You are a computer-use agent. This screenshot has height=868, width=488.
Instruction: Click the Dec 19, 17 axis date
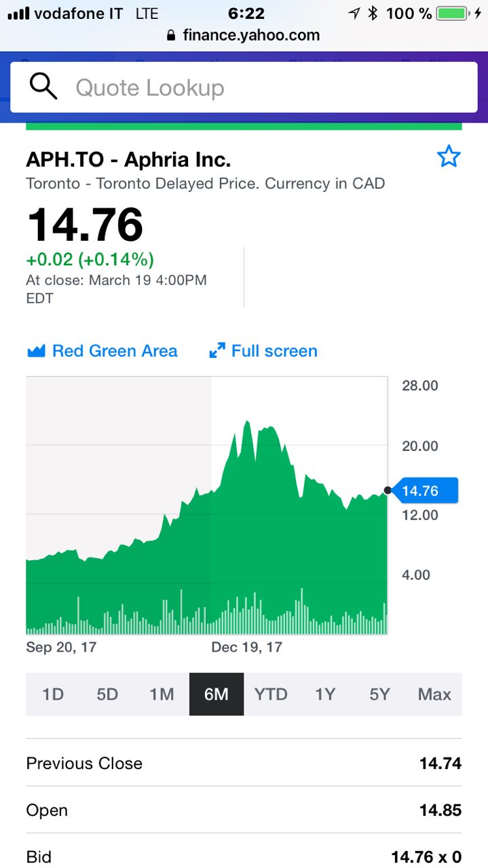(x=246, y=647)
